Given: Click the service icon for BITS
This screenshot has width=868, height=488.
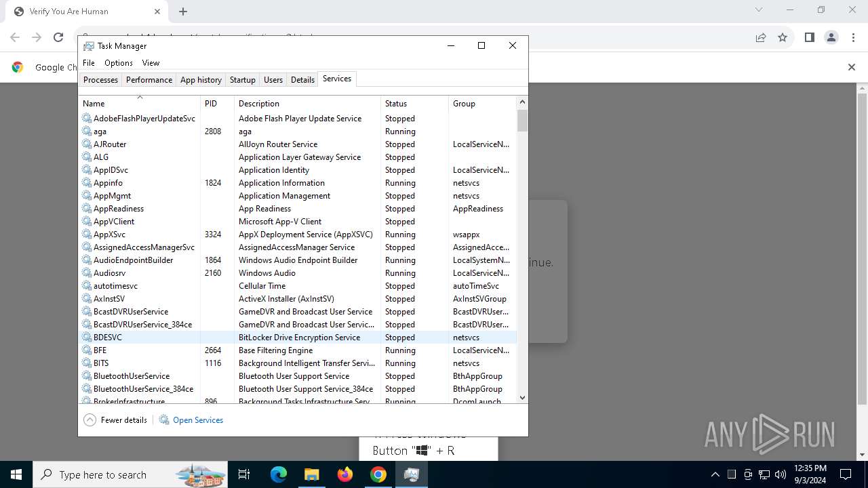Looking at the screenshot, I should point(87,363).
